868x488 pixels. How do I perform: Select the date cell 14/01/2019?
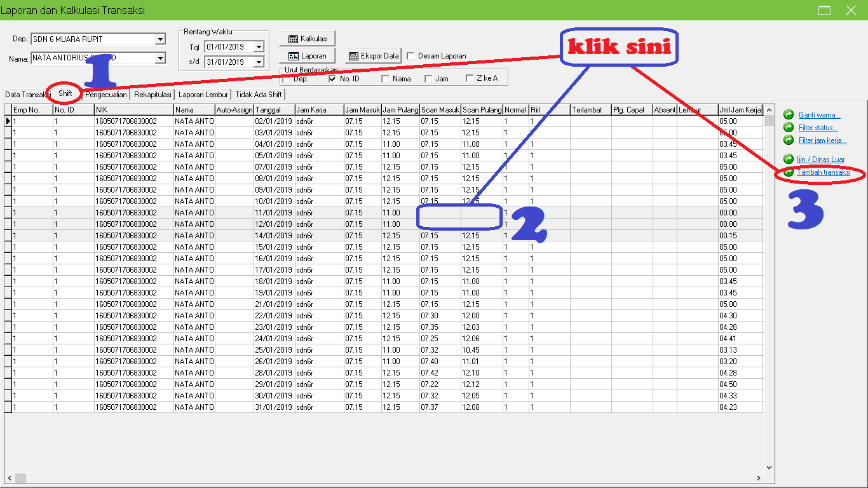(274, 236)
